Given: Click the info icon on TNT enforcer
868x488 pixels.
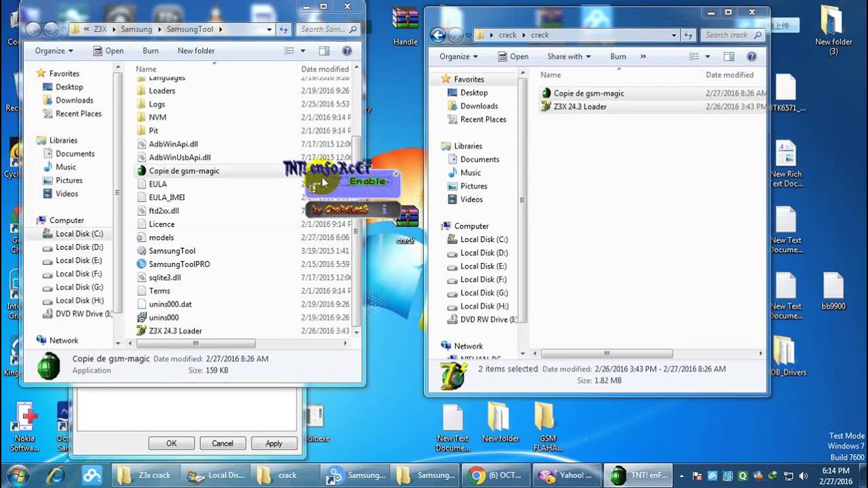Looking at the screenshot, I should 384,209.
